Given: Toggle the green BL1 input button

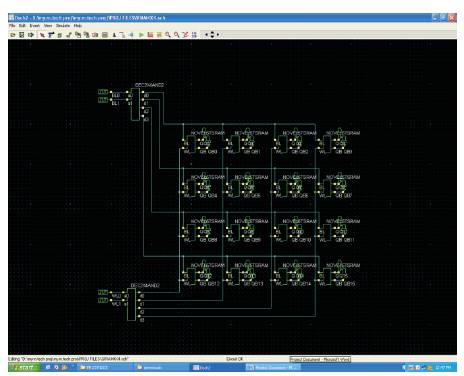Looking at the screenshot, I should [x=103, y=100].
